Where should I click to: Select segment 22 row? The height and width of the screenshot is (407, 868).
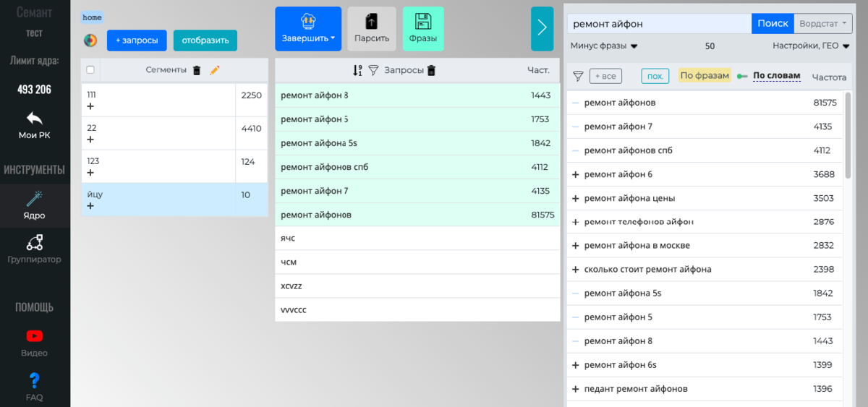coord(174,133)
